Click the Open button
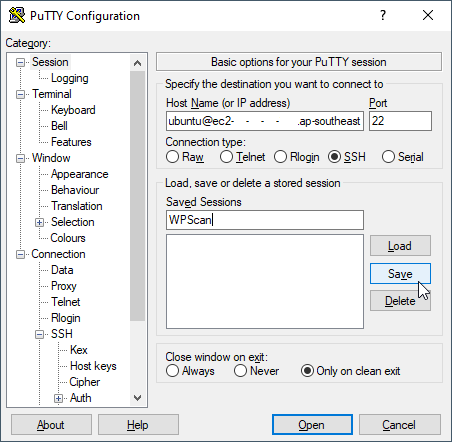 click(x=312, y=425)
